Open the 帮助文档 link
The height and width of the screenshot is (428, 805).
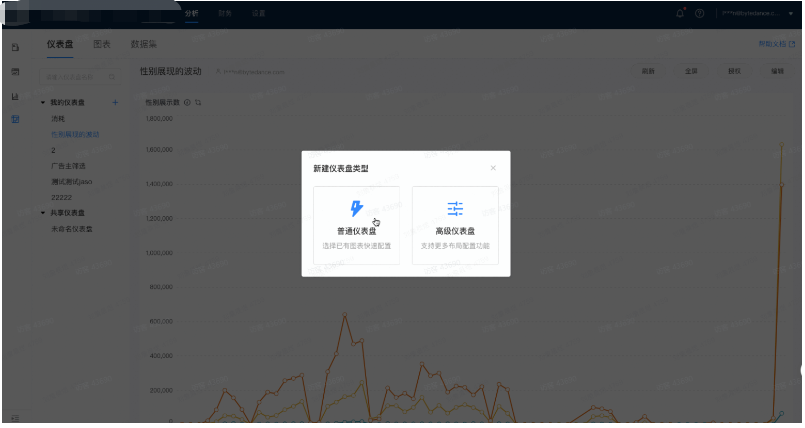click(x=776, y=44)
